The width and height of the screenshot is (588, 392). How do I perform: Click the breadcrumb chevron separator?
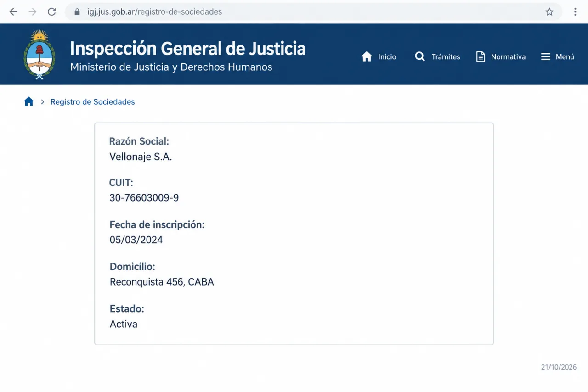click(42, 102)
